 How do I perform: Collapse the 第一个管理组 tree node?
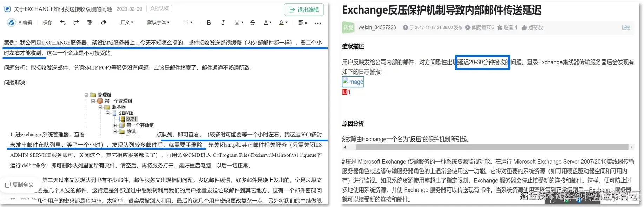(x=93, y=101)
